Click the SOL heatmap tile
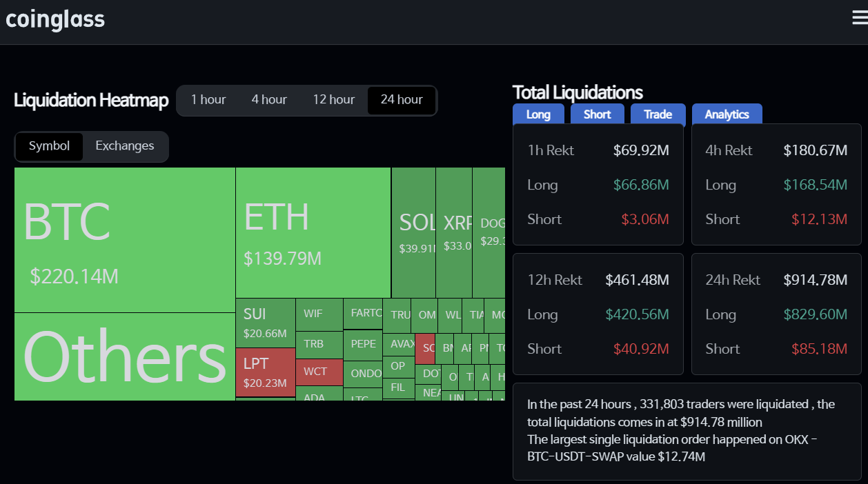868x484 pixels. [413, 232]
